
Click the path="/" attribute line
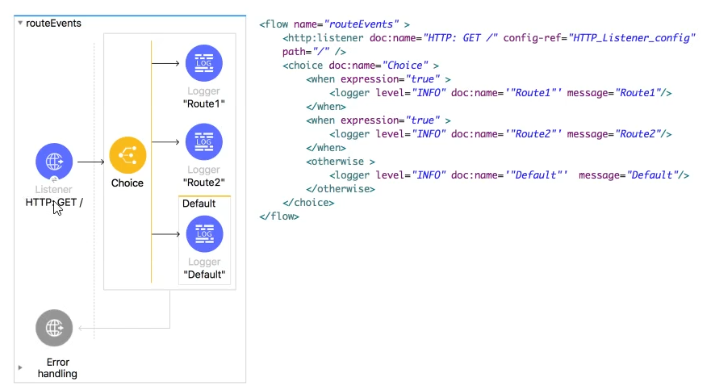pyautogui.click(x=314, y=52)
